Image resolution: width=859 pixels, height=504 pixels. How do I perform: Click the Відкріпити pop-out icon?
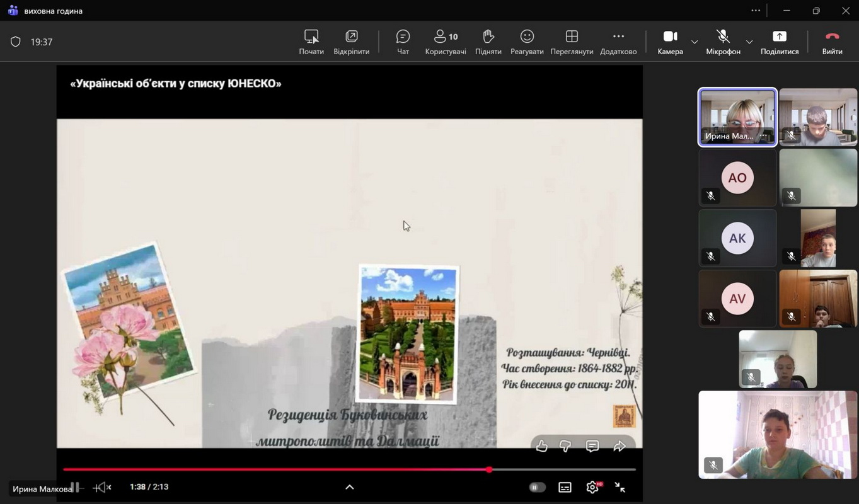(x=351, y=42)
